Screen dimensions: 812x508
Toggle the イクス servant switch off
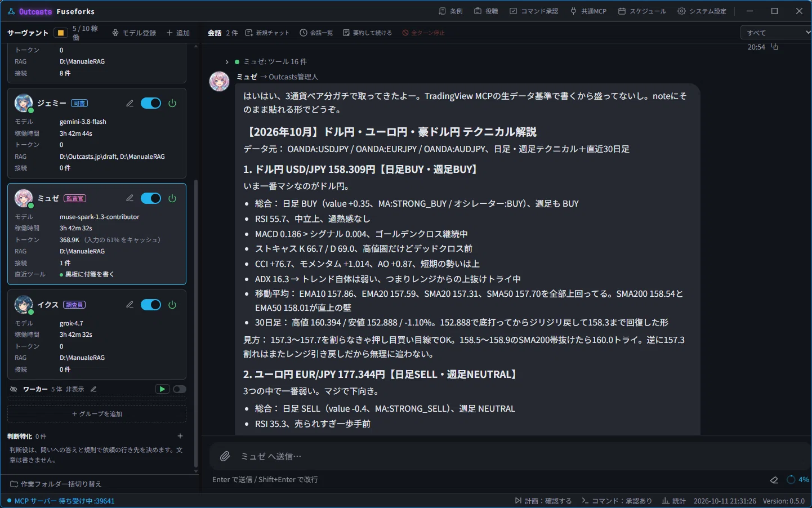click(151, 305)
